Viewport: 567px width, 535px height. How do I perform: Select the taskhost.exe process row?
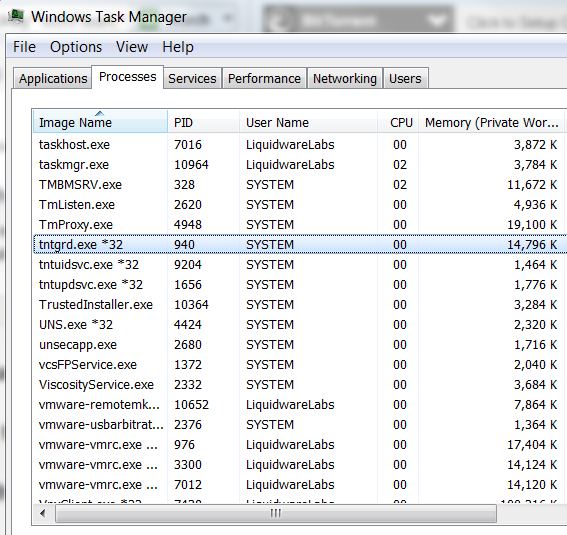point(300,145)
